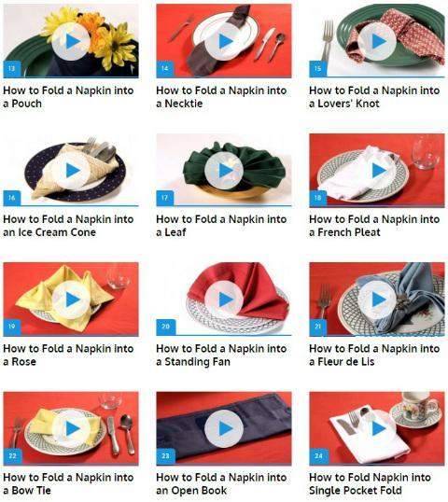Play the Bow Tie napkin video
Screen dimensions: 448x502
[x=71, y=428]
